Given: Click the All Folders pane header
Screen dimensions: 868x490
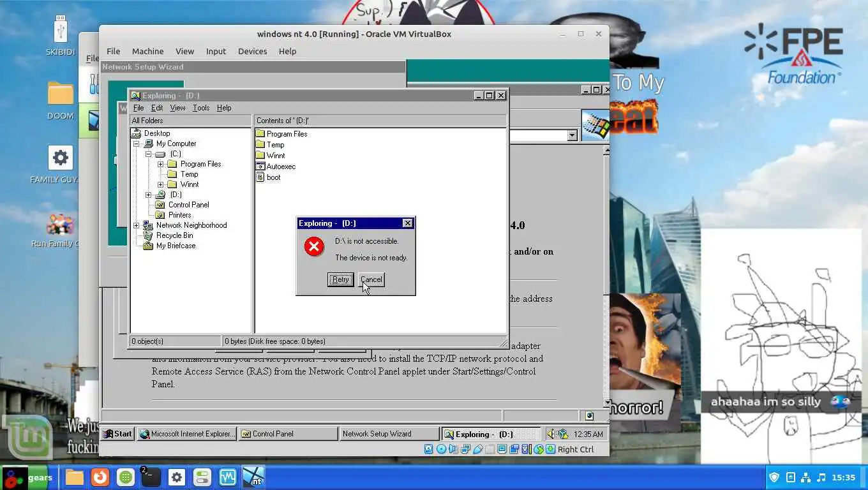Looking at the screenshot, I should (x=190, y=121).
